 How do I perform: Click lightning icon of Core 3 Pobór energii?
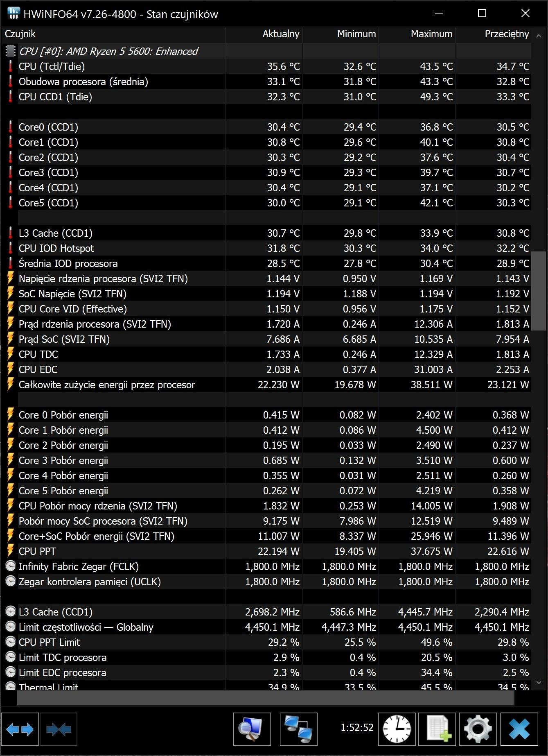pyautogui.click(x=10, y=460)
